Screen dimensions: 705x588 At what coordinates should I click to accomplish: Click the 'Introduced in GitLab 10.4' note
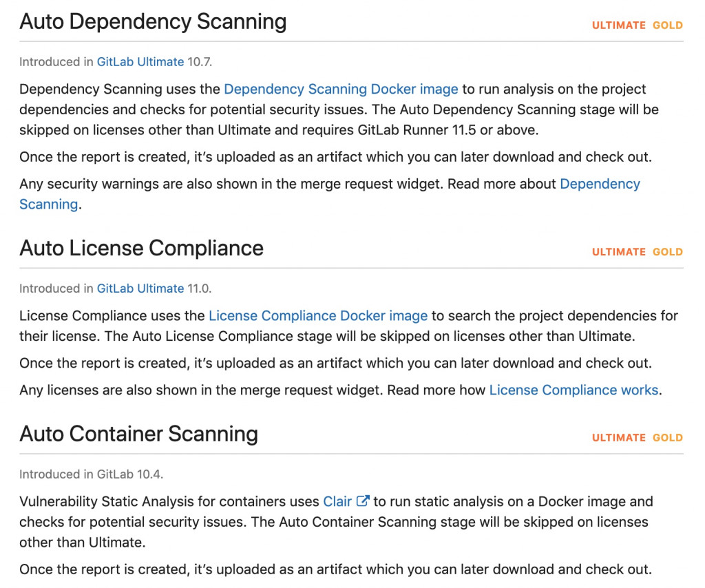click(x=92, y=474)
